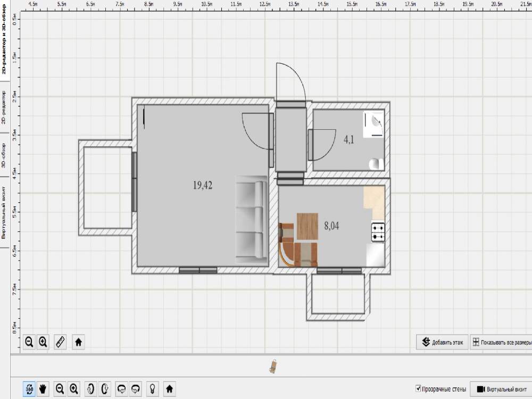Select the ruler measuring tool
Screen dimensions: 532x399
61,342
